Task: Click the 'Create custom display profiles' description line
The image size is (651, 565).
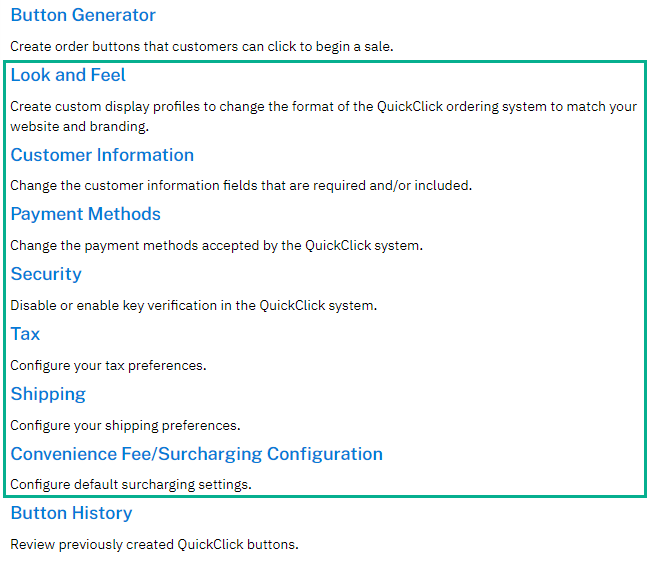Action: pyautogui.click(x=324, y=107)
